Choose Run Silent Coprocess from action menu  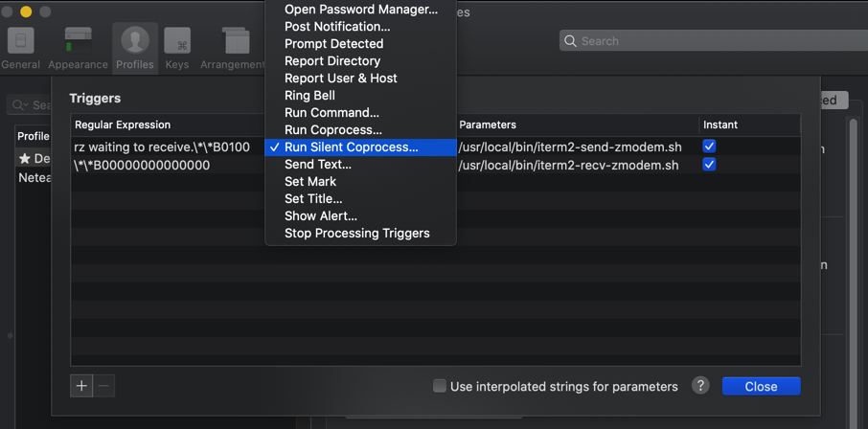click(351, 147)
